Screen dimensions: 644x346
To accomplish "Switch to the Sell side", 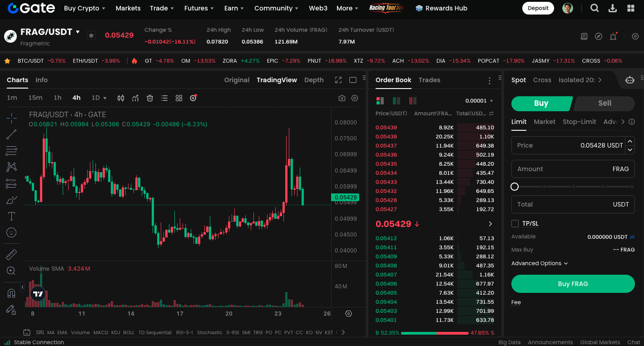I will [604, 103].
